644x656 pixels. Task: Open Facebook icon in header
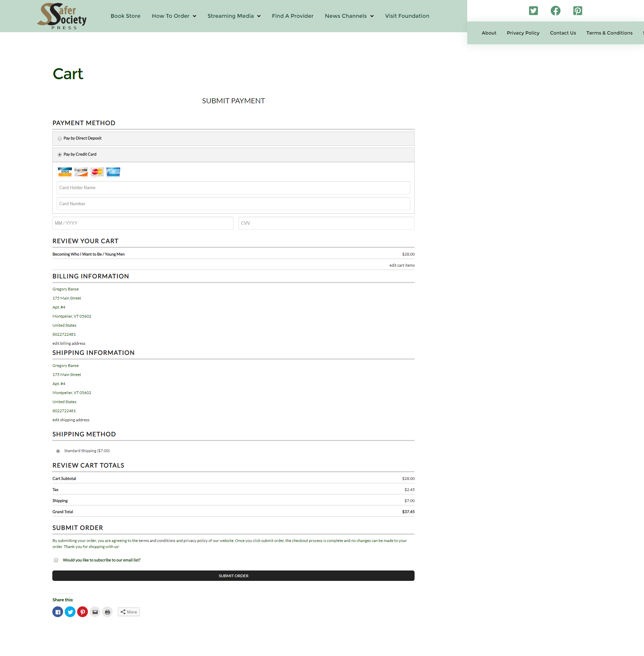pos(555,11)
